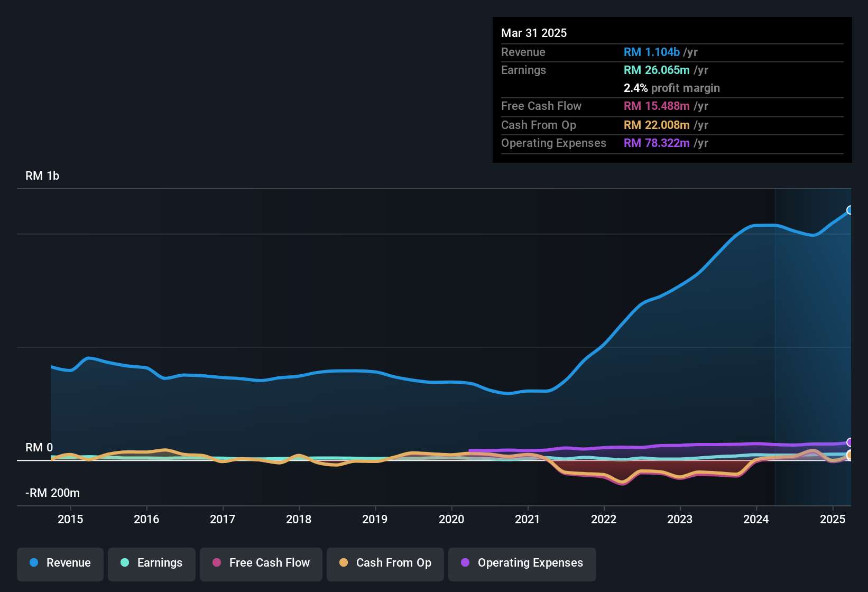Click the orange Cash From Op dot icon
Viewport: 868px width, 592px height.
click(x=344, y=563)
